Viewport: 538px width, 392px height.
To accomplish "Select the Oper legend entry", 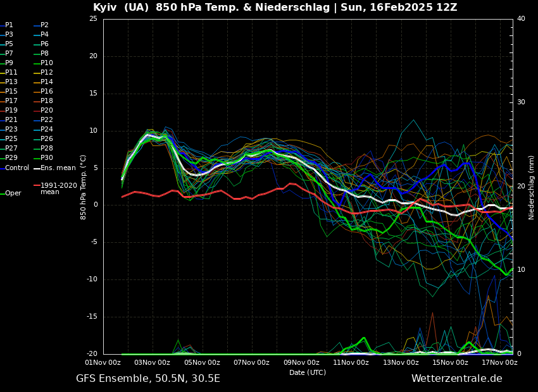I will (x=13, y=193).
